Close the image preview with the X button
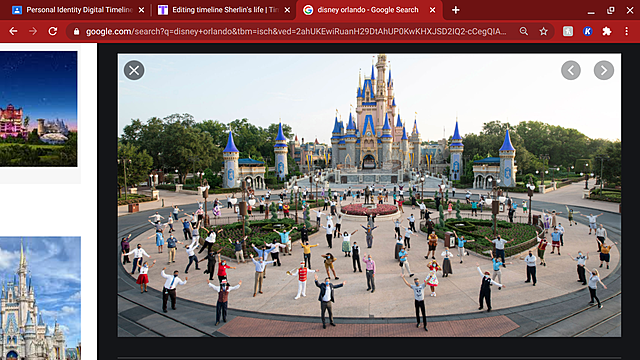This screenshot has width=640, height=360. click(134, 71)
